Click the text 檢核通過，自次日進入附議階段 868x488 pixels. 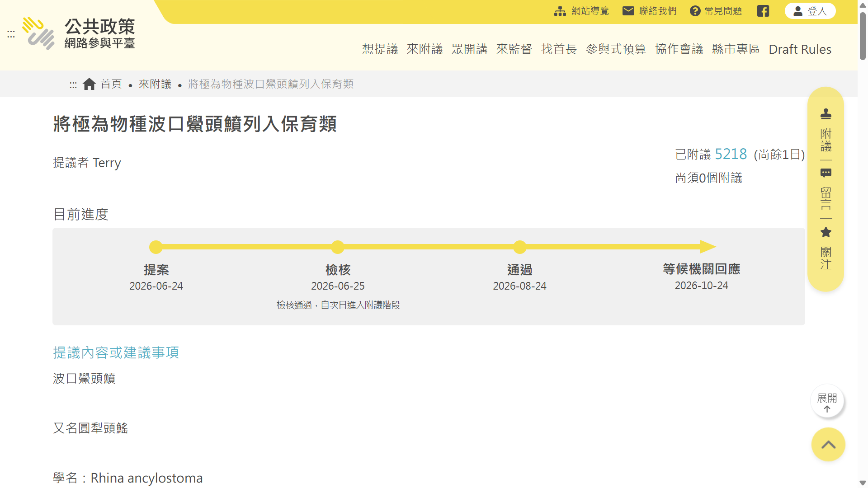tap(338, 305)
